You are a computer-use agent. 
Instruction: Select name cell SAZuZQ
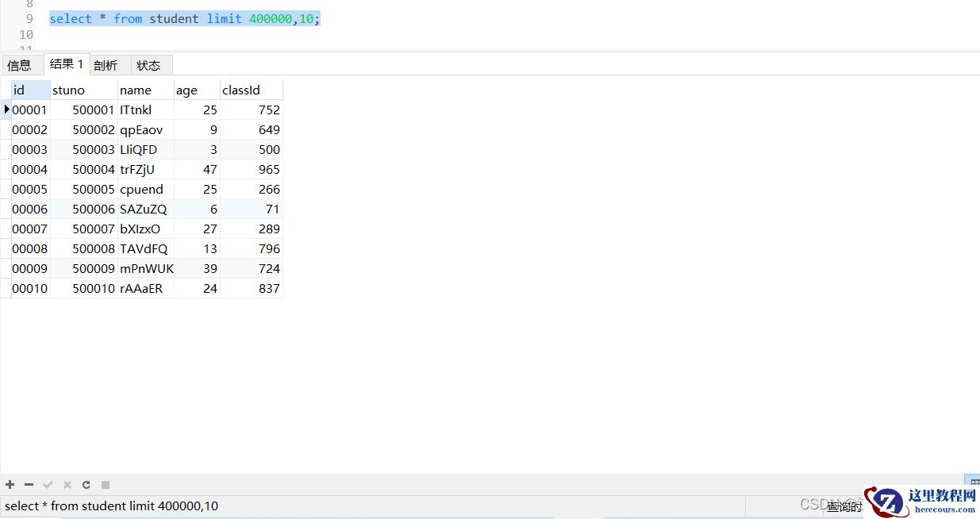click(146, 209)
